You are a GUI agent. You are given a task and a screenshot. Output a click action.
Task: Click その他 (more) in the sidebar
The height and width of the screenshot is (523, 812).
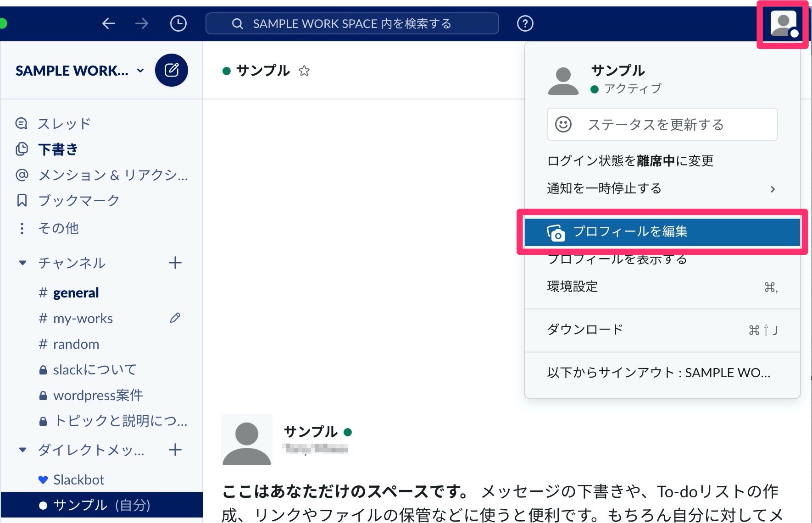pyautogui.click(x=58, y=228)
